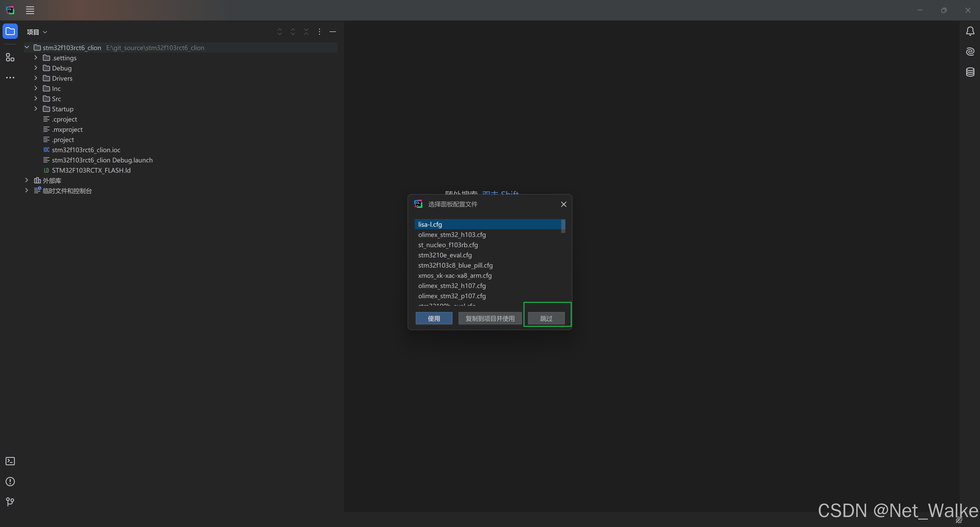Click Copy to Project and Use button
The image size is (980, 527).
point(490,318)
